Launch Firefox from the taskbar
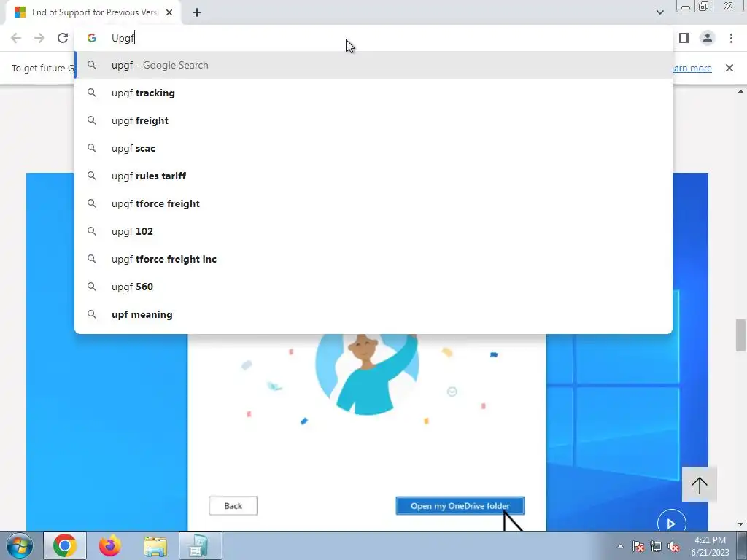The image size is (747, 560). pyautogui.click(x=110, y=545)
